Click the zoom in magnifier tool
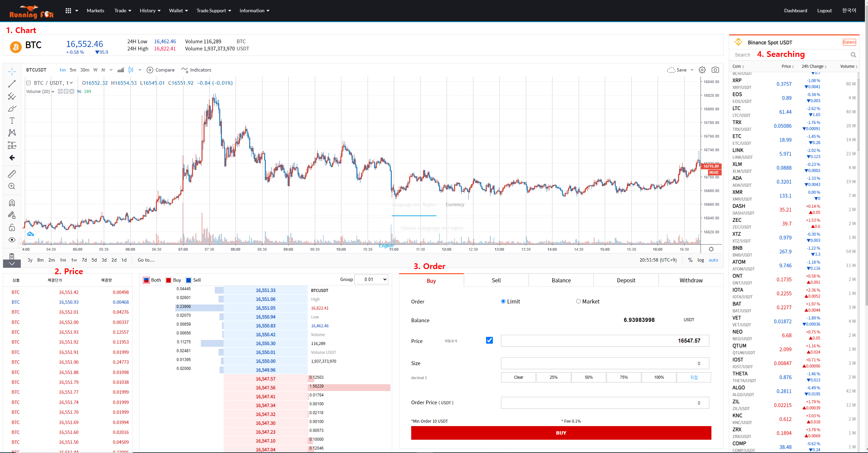 [12, 186]
